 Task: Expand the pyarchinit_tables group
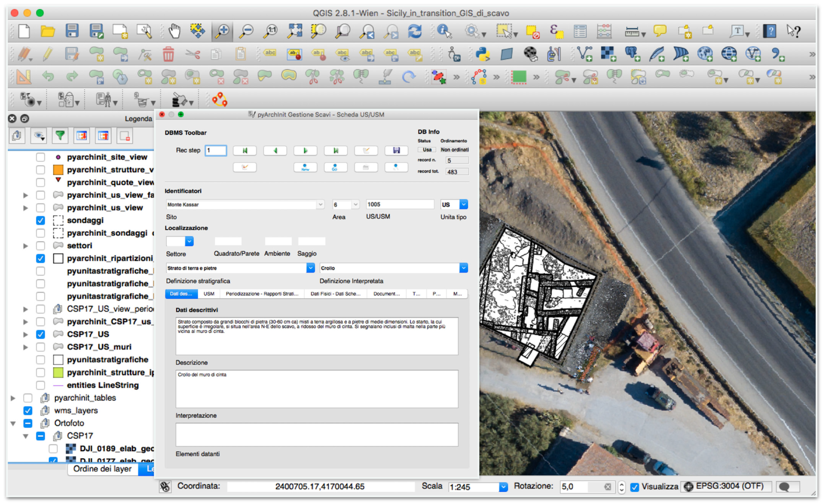[13, 398]
